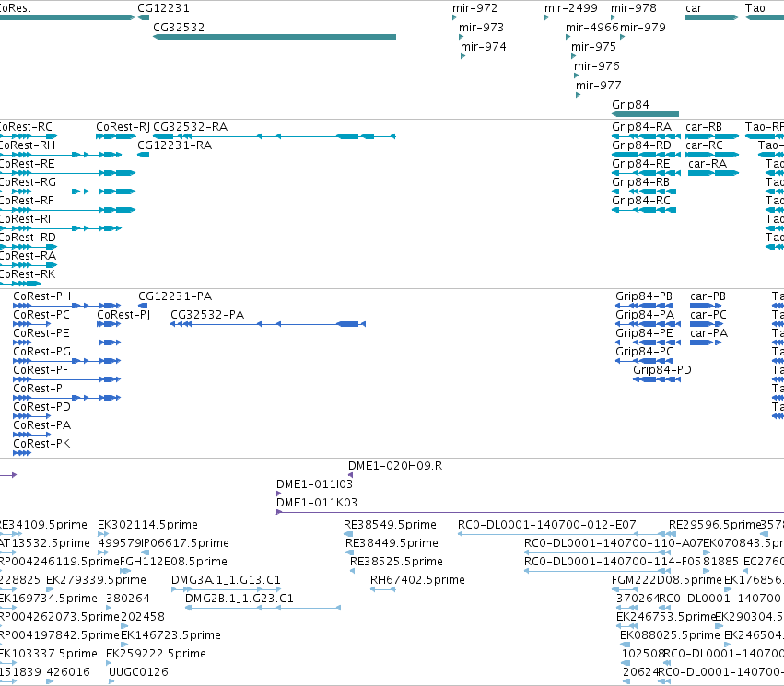Select the CoRest-PK protein label
The height and width of the screenshot is (686, 784).
(41, 444)
